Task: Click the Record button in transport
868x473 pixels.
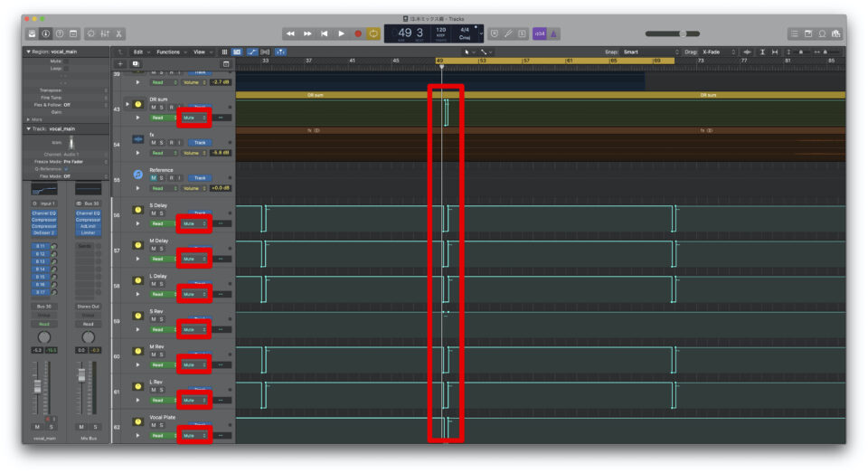Action: (x=358, y=33)
